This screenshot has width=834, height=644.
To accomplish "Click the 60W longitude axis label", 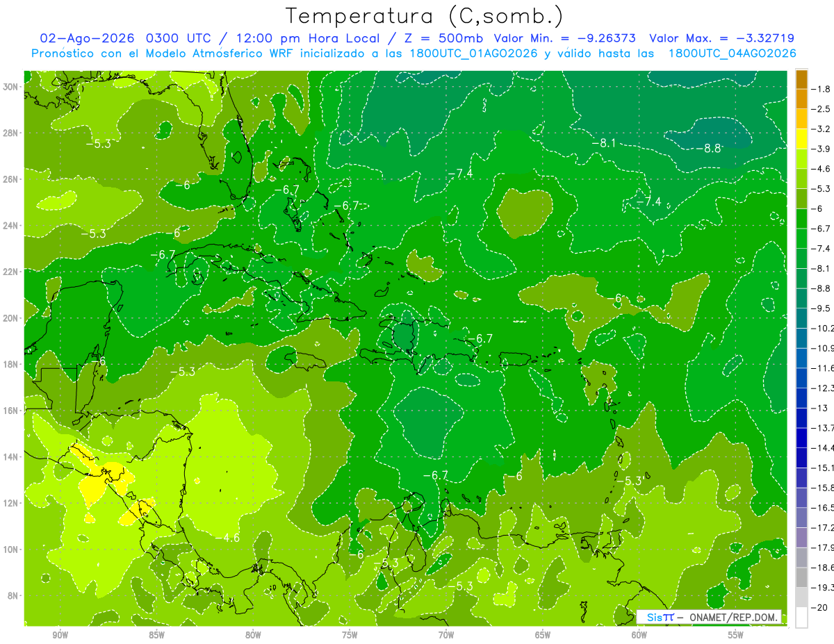I will tap(639, 635).
